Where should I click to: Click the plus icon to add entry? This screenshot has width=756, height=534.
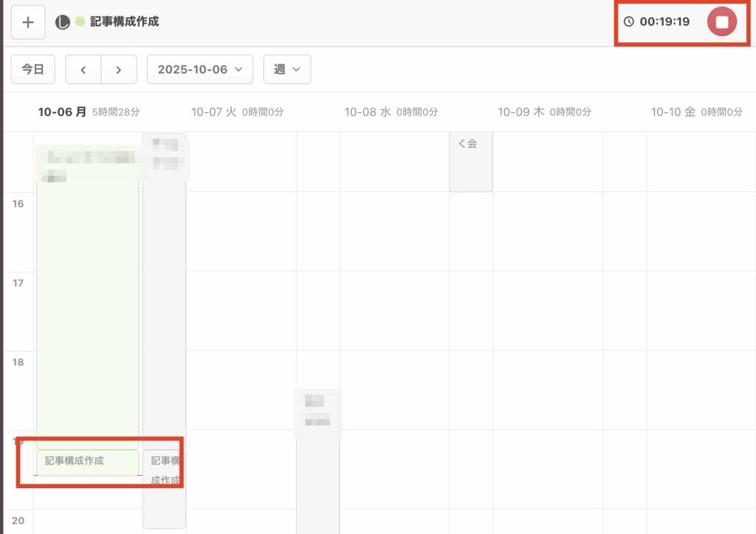click(28, 22)
